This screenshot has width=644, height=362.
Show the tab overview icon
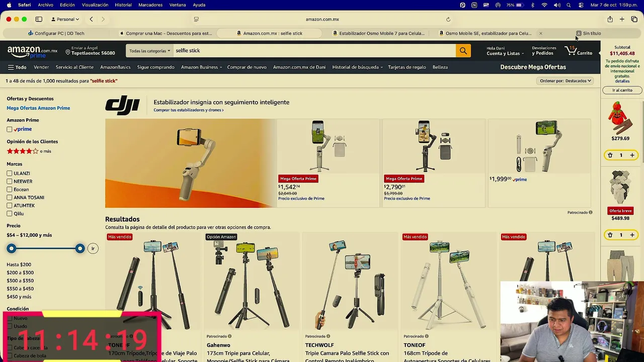click(x=634, y=19)
